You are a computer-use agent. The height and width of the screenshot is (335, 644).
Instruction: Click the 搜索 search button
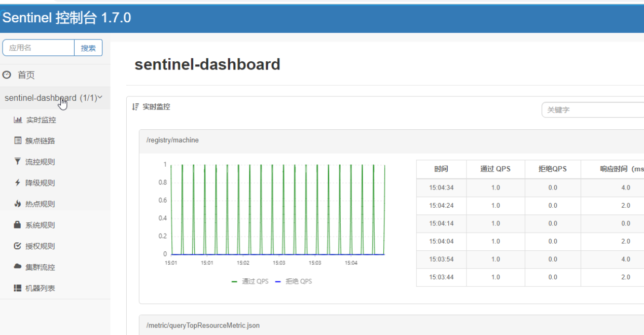coord(88,48)
